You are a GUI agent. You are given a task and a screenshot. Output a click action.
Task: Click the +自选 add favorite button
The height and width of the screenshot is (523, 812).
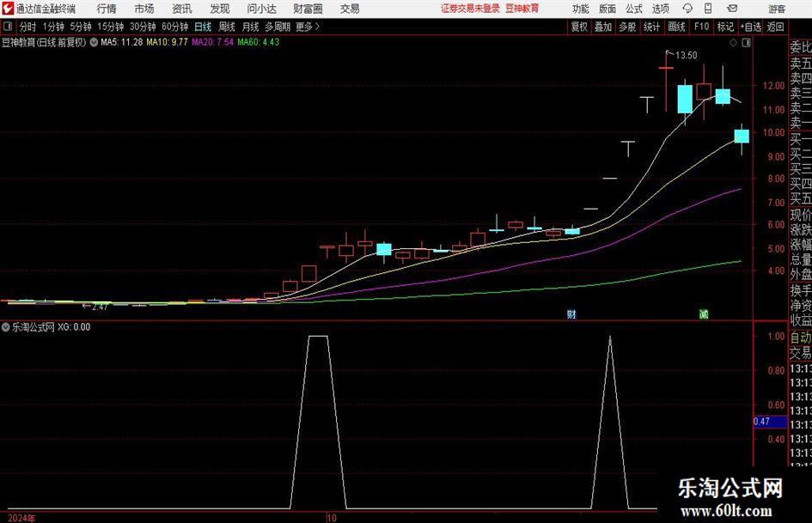coord(751,27)
